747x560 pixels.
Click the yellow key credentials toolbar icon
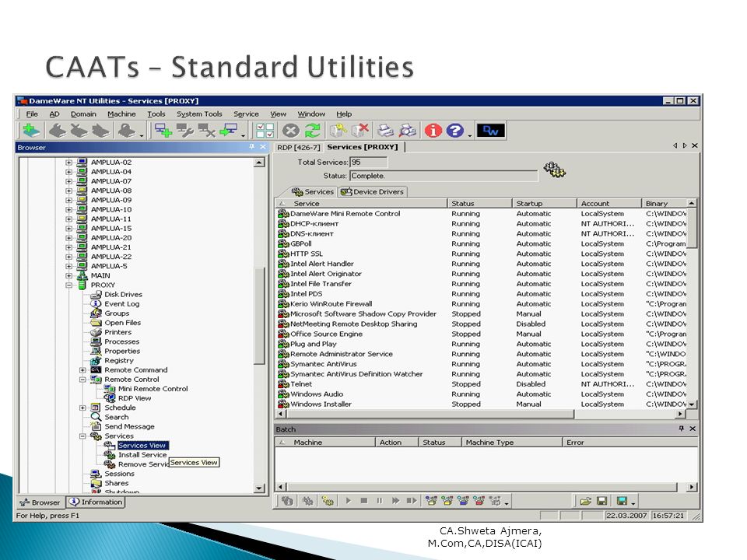(338, 131)
